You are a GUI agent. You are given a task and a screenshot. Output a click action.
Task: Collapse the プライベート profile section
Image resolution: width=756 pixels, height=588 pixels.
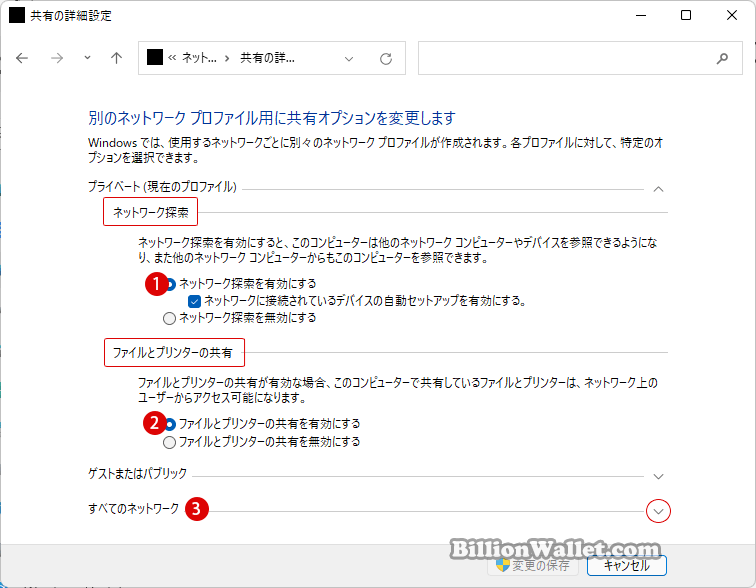(x=658, y=189)
